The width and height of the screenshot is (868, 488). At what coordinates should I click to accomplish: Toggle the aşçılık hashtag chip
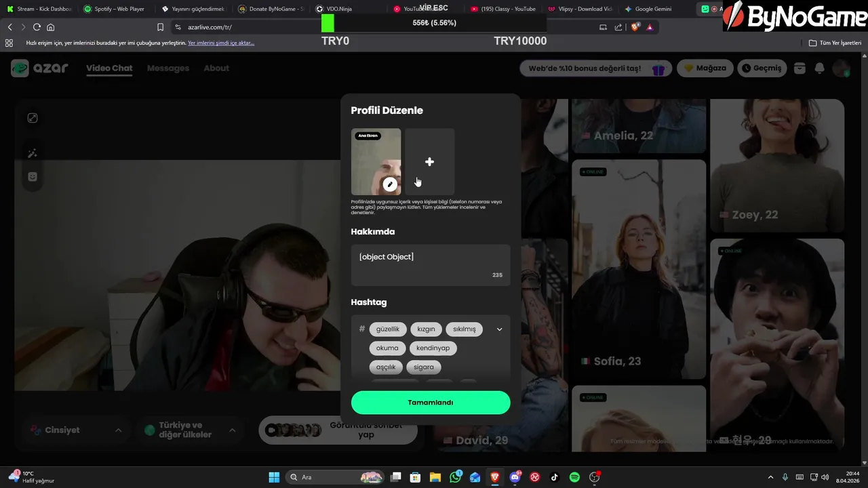[386, 367]
